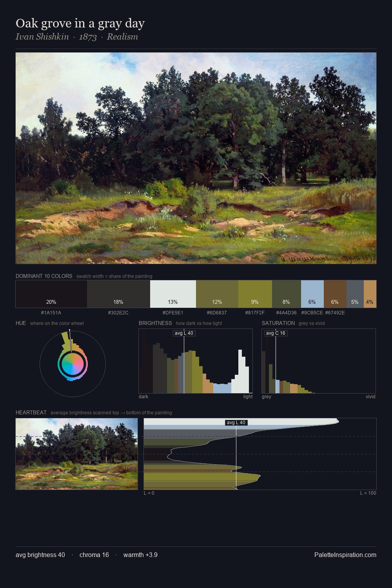Click "avg L 40" label in brightness histogram

pyautogui.click(x=184, y=333)
